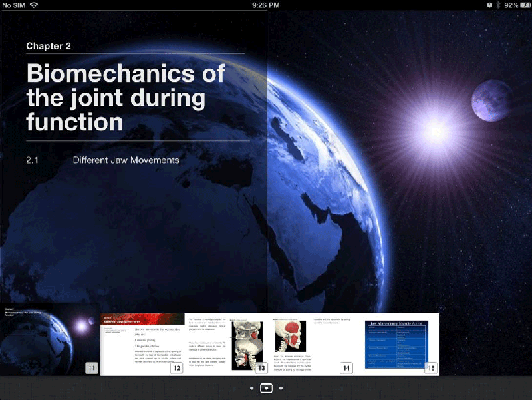The image size is (532, 400).
Task: Tap the 92% battery percentage
Action: (x=511, y=5)
